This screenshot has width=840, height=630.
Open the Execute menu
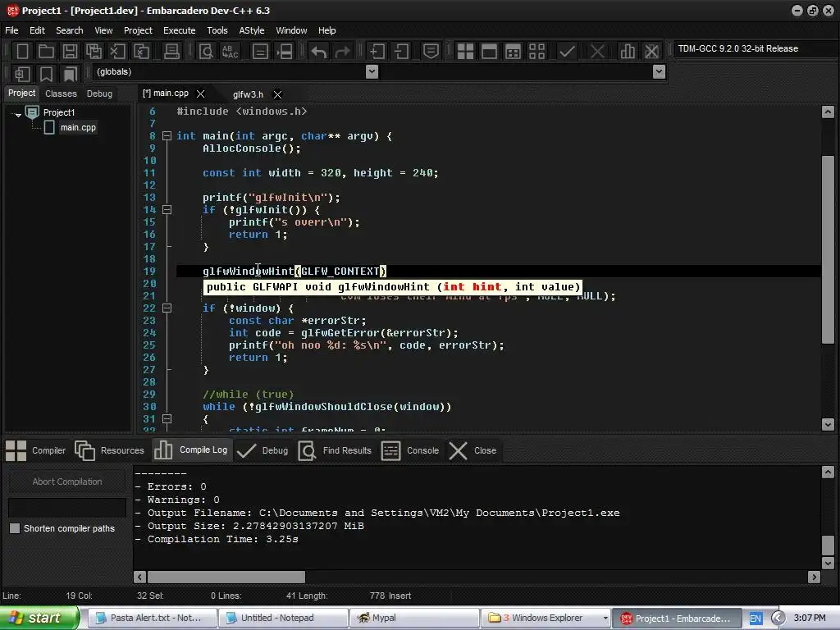click(x=179, y=30)
